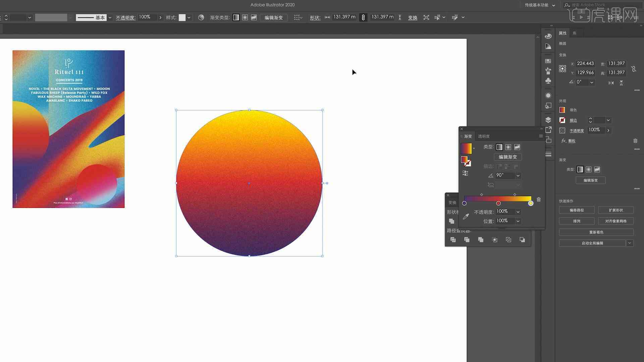
Task: Switch to the 库 tab
Action: (x=575, y=33)
